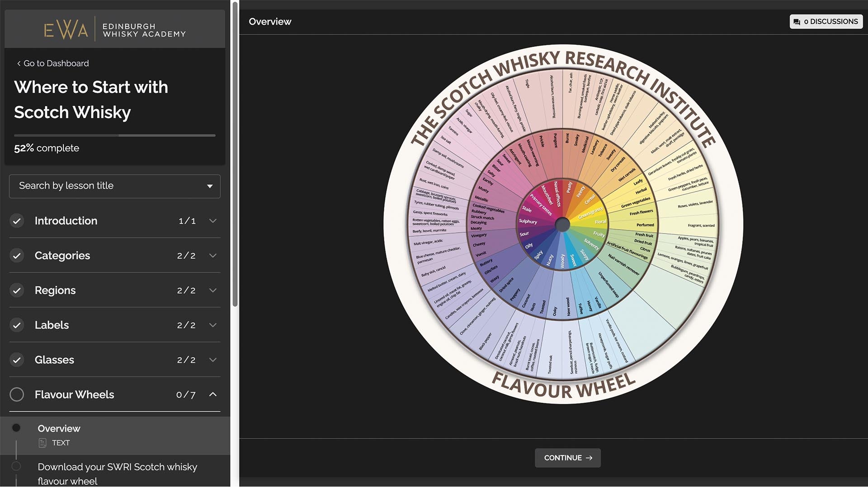Screen dimensions: 868x488
Task: Click the Continue button
Action: point(568,458)
